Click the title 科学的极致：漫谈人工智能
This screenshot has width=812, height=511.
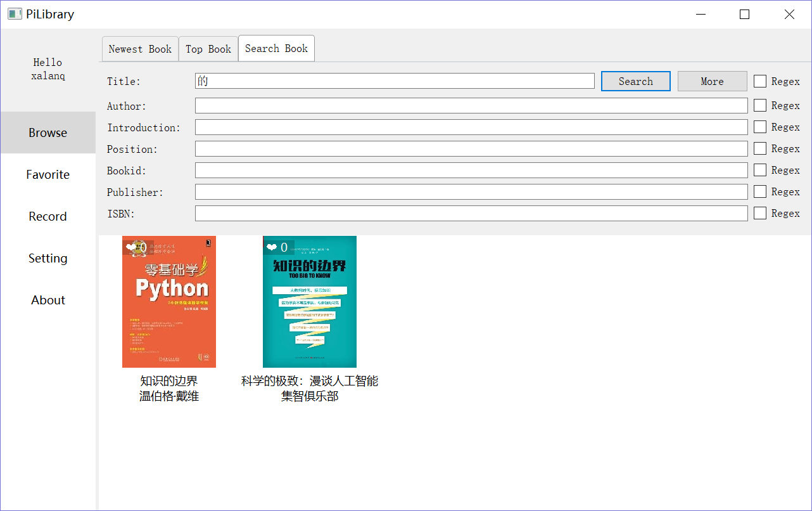pos(310,381)
